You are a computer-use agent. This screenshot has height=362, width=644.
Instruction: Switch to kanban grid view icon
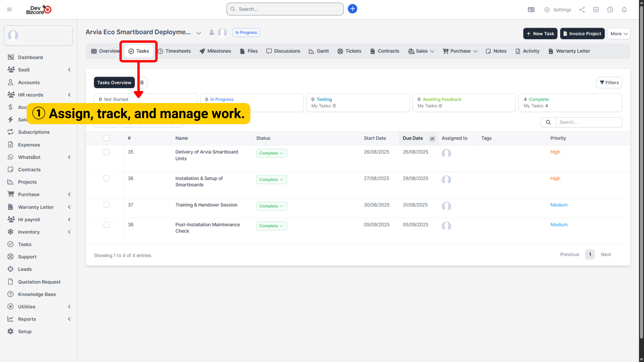tap(142, 82)
